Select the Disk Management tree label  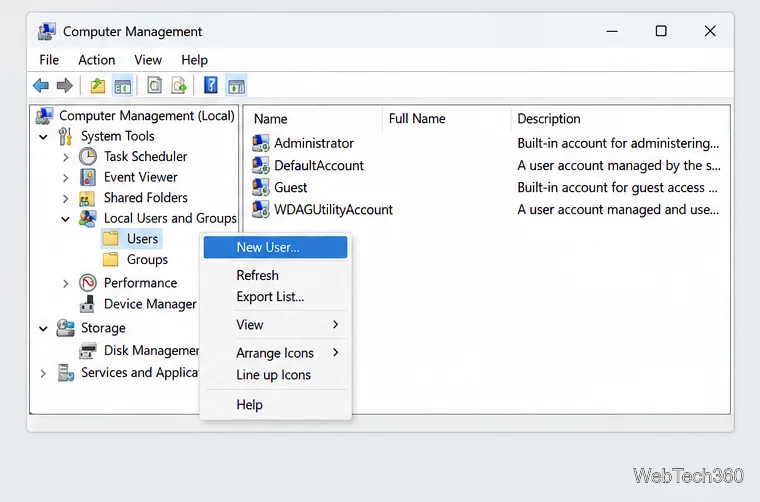click(x=151, y=350)
